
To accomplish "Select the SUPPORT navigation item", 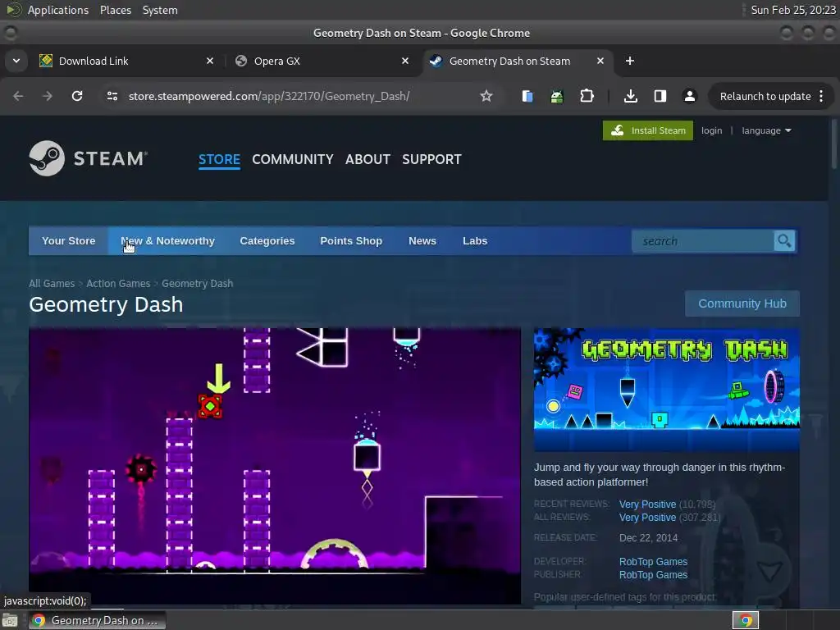I will coord(431,159).
